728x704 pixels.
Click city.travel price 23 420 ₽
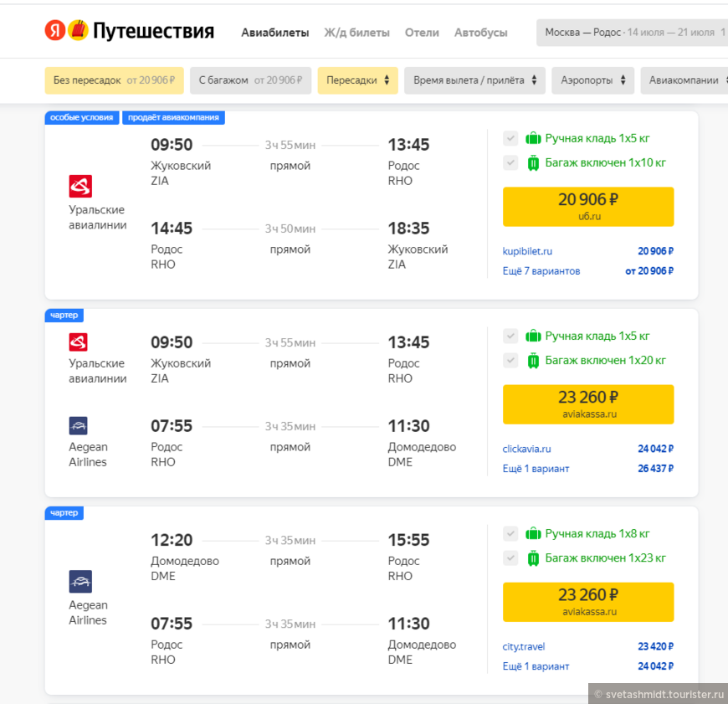point(655,646)
